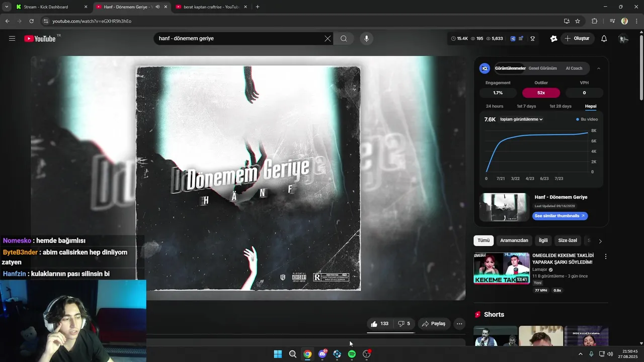Open the volume icon in the system tray

[610, 354]
